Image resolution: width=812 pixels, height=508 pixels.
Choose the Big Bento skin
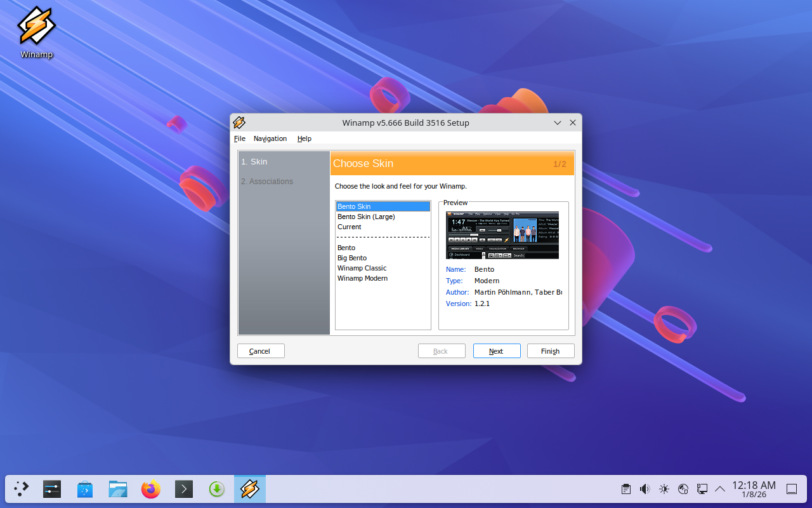click(352, 258)
